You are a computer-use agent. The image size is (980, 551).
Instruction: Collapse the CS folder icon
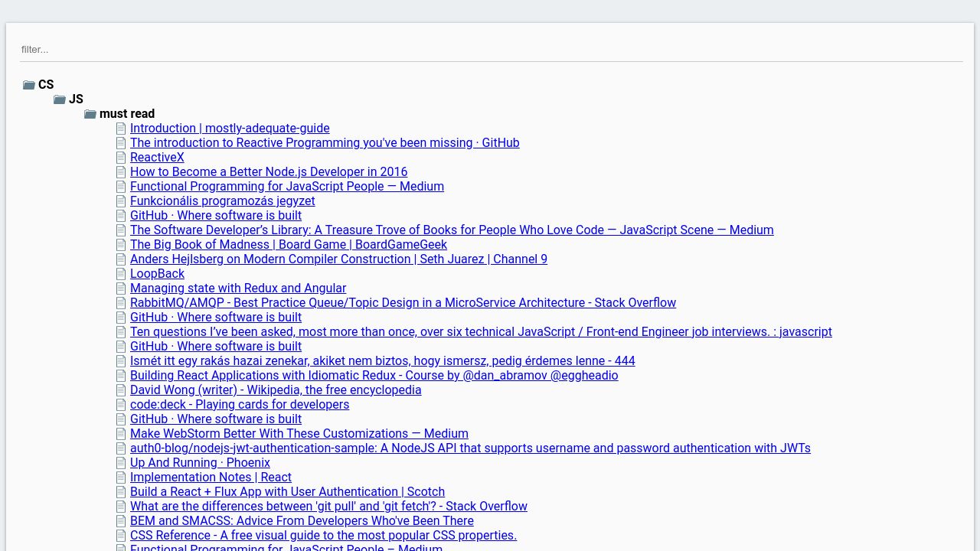coord(29,85)
